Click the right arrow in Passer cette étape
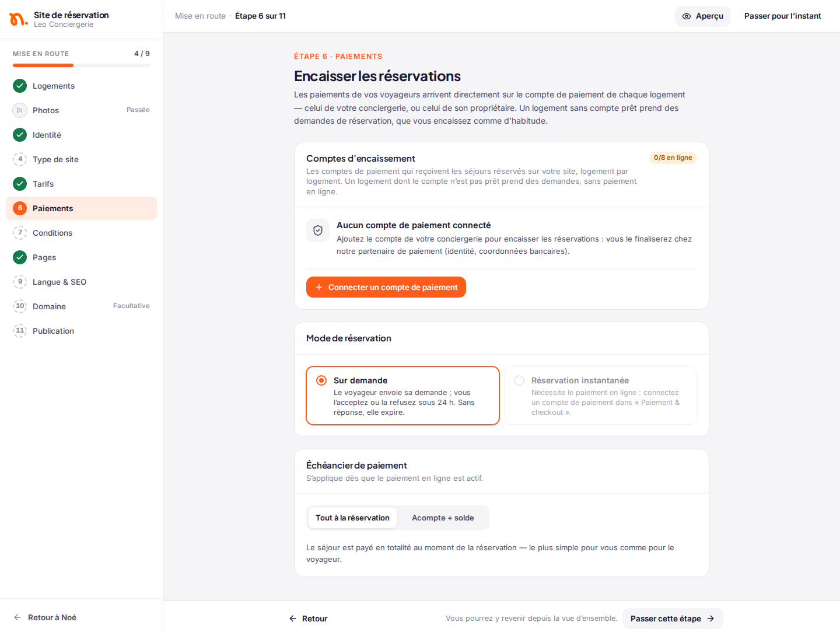The image size is (840, 636). 710,618
